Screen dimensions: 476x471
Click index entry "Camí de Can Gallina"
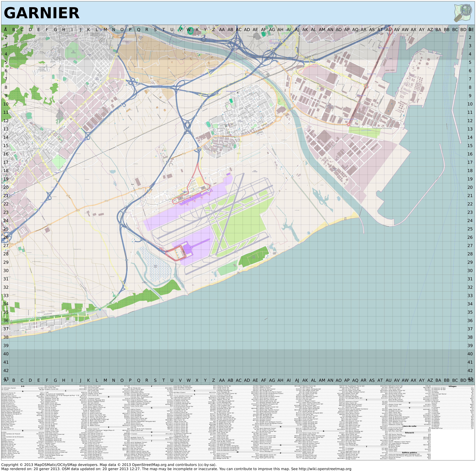[66, 414]
